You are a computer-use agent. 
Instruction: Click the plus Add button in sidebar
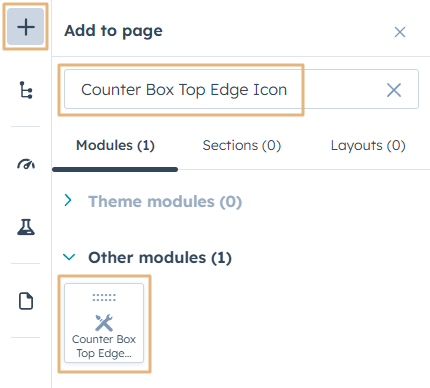(x=26, y=27)
